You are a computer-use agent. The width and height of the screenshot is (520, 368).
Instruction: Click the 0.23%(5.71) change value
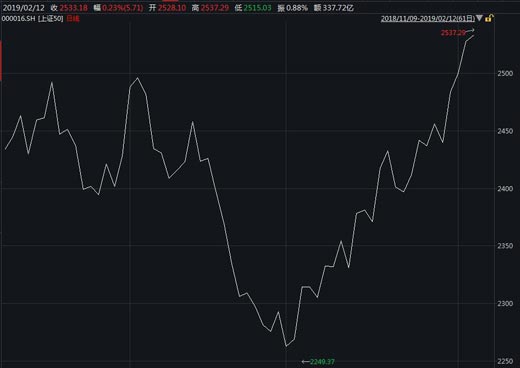point(122,8)
